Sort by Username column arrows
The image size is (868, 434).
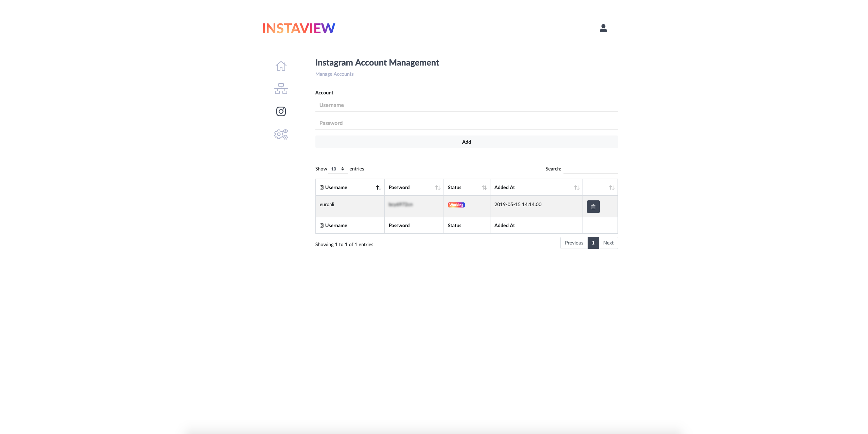coord(378,187)
